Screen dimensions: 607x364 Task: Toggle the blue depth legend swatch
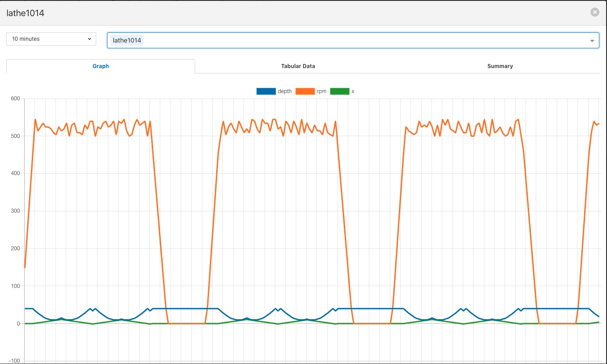(265, 91)
